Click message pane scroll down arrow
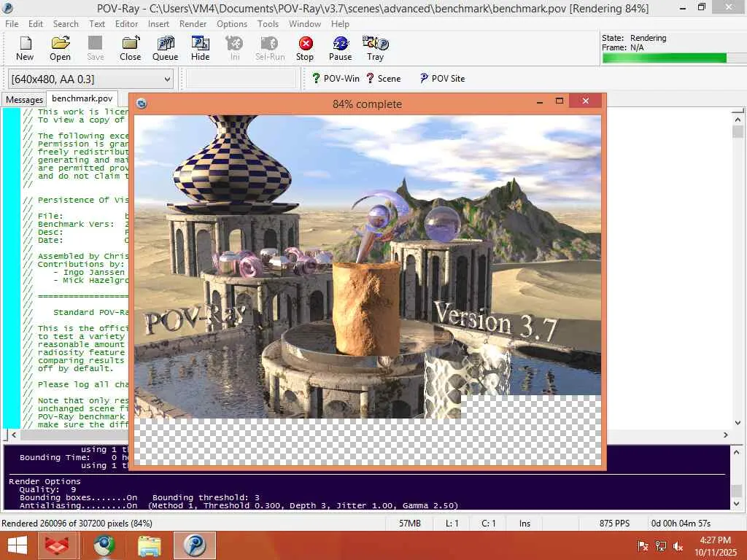The height and width of the screenshot is (560, 747). [x=737, y=503]
